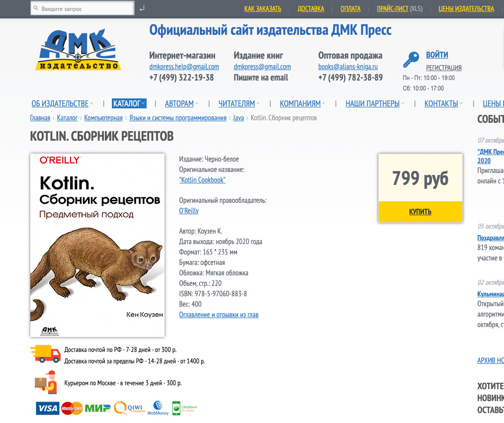The height and width of the screenshot is (423, 504).
Task: Click the Сбербанк Онлайн payment icon
Action: coord(184,408)
